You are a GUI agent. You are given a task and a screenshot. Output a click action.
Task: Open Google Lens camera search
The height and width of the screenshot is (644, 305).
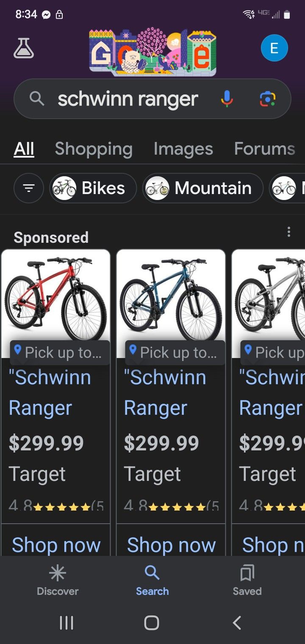pos(267,99)
